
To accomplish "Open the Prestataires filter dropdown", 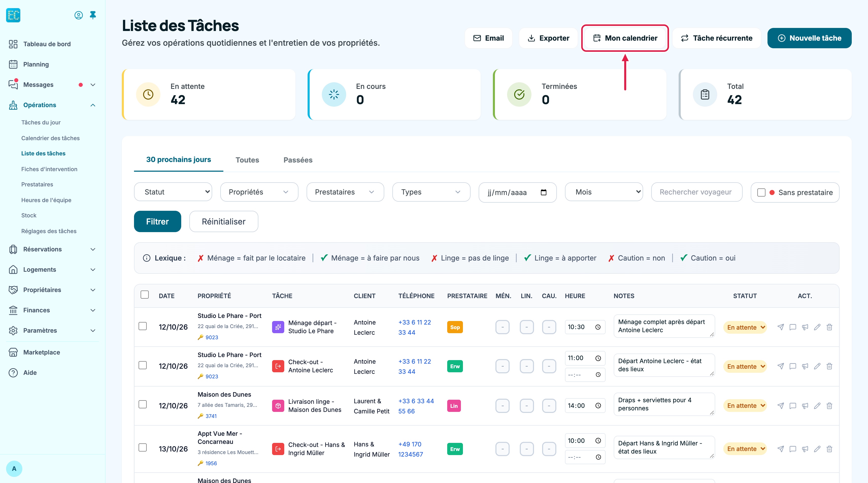I will click(x=345, y=192).
